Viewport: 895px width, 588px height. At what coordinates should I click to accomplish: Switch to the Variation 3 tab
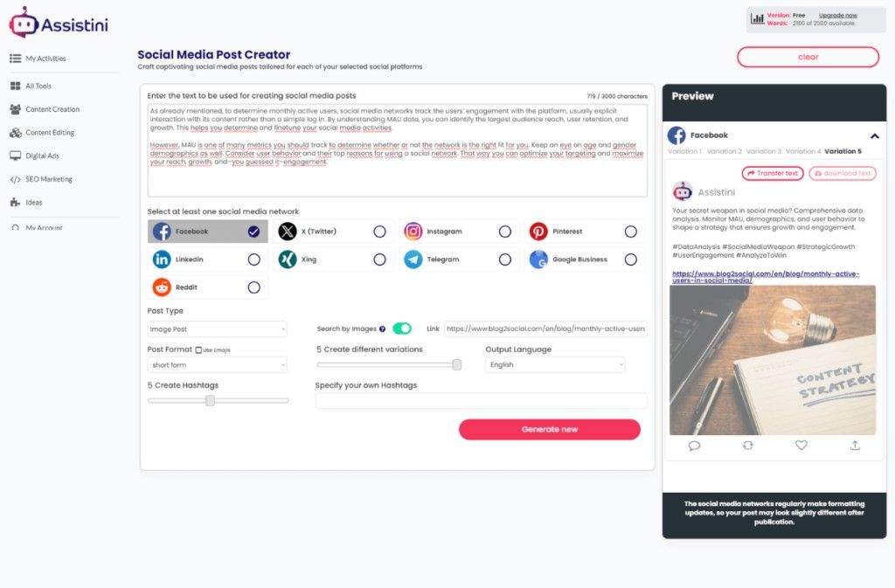point(764,152)
